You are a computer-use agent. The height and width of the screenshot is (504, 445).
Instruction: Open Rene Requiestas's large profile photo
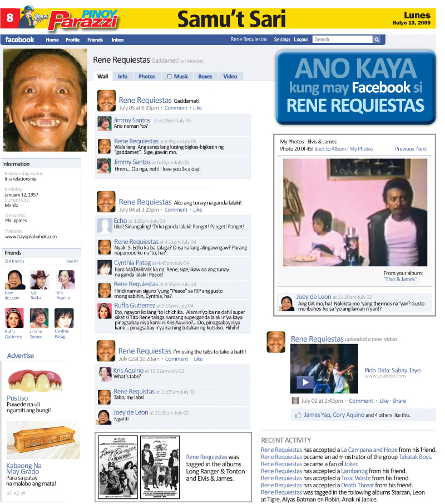[x=45, y=100]
